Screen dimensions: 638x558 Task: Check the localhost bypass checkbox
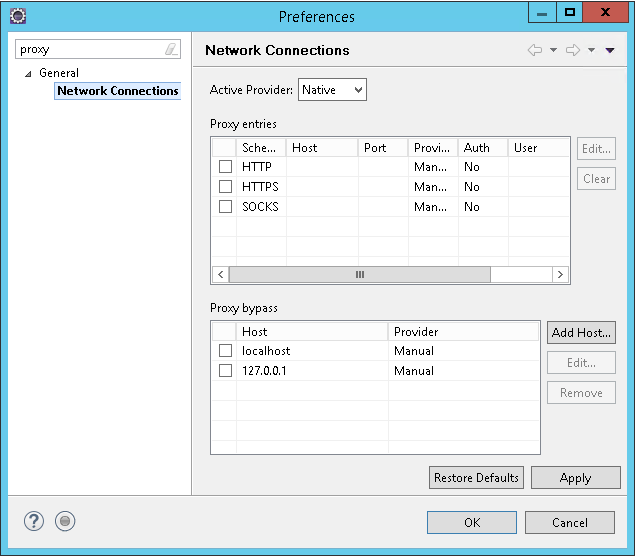[225, 350]
